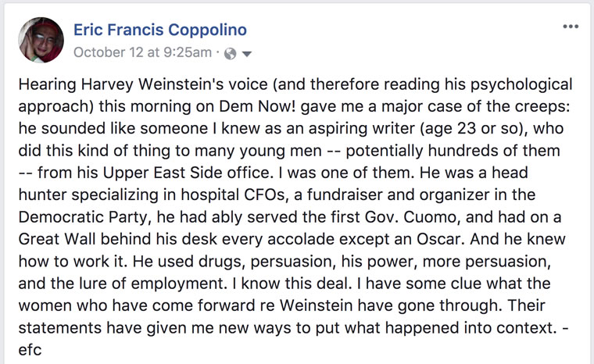This screenshot has height=364, width=594.
Task: Click the words "Great Wall" in post
Action: coord(56,239)
